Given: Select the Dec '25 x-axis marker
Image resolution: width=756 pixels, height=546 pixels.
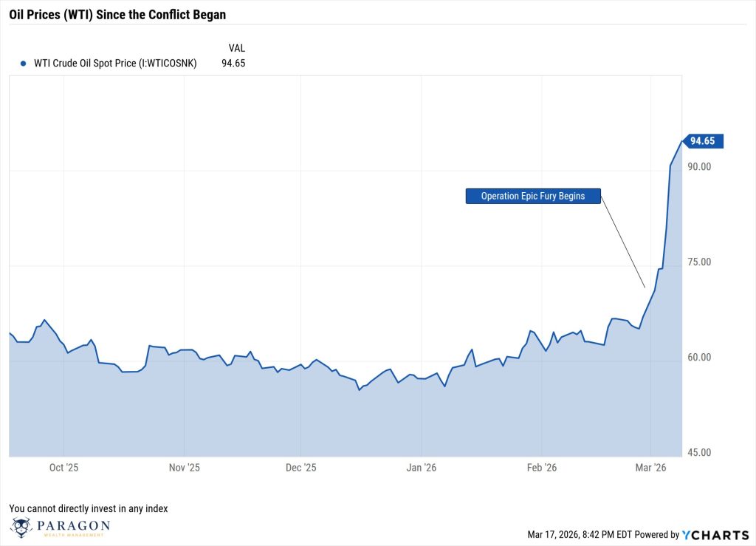Looking at the screenshot, I should [x=300, y=468].
